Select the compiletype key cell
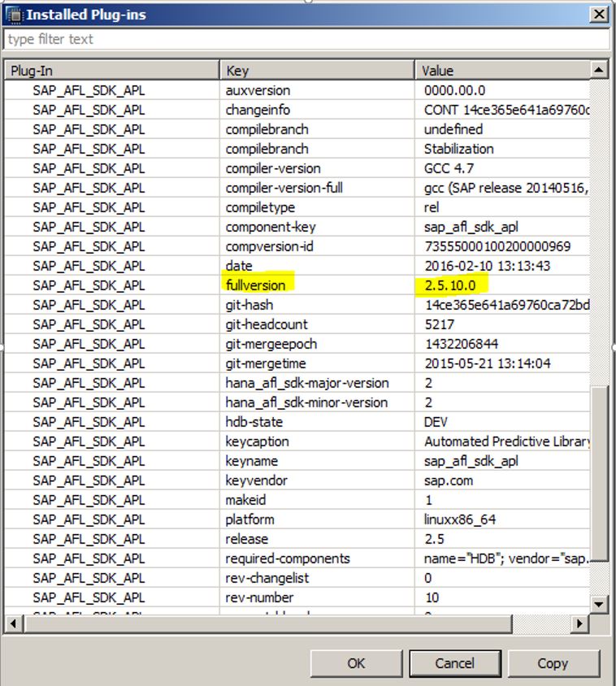Image resolution: width=616 pixels, height=686 pixels. (317, 207)
